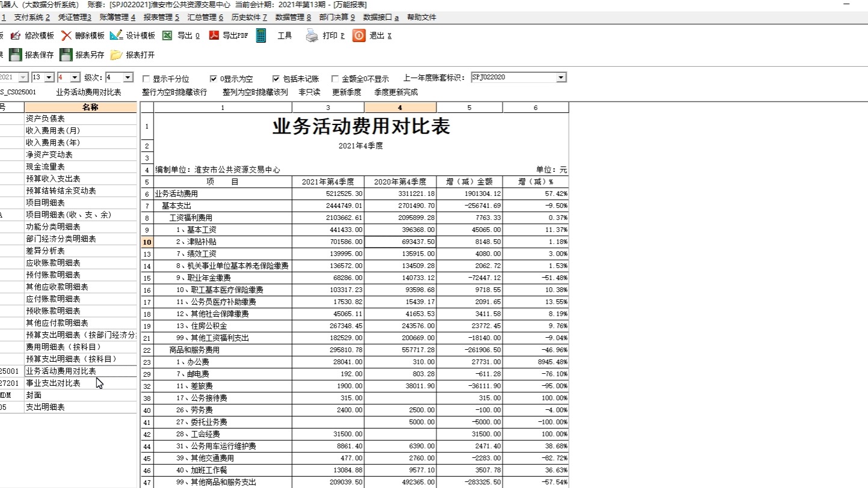
Task: Click the report title 业务活动费用对比表 cell
Action: pos(361,127)
